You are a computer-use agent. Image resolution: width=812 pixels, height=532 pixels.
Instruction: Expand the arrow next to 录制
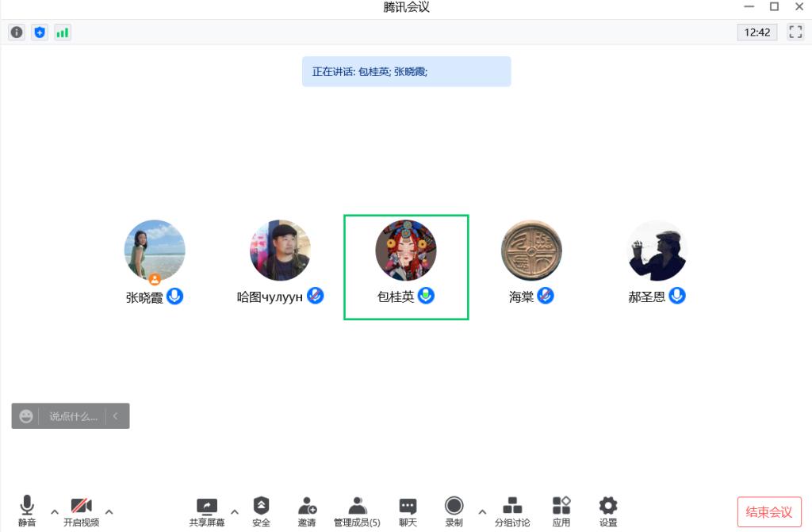pos(482,512)
